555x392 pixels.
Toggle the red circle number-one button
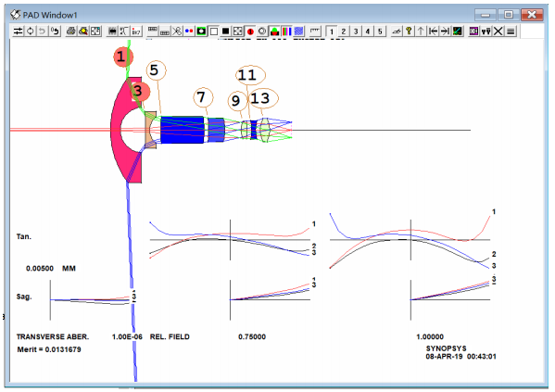click(250, 32)
